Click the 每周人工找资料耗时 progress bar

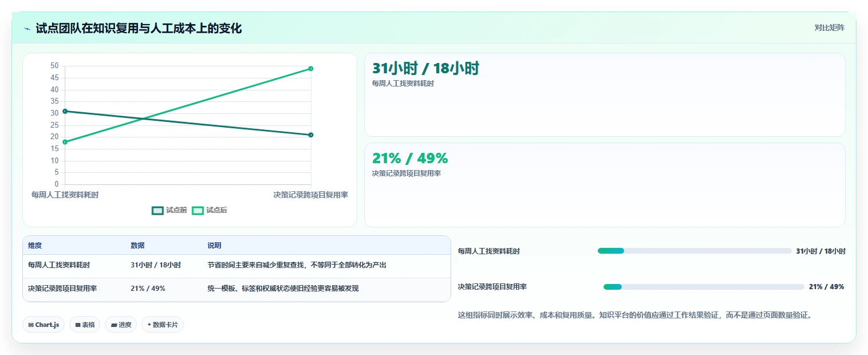(695, 251)
